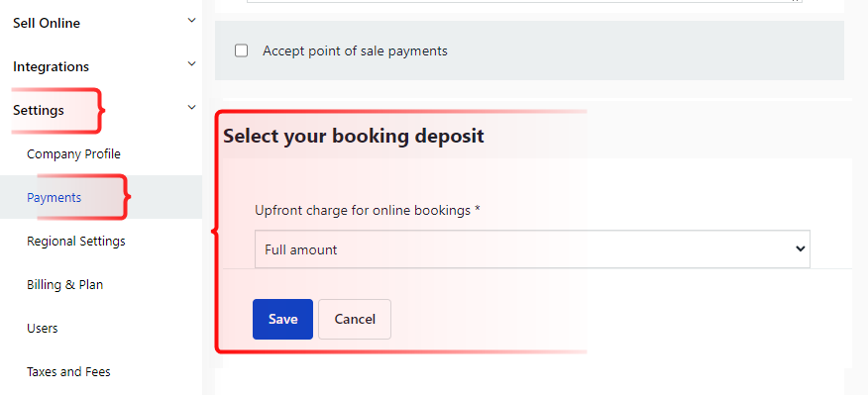Viewport: 868px width, 395px height.
Task: Click the 'Upfront charge for online bookings' label
Action: coord(367,210)
